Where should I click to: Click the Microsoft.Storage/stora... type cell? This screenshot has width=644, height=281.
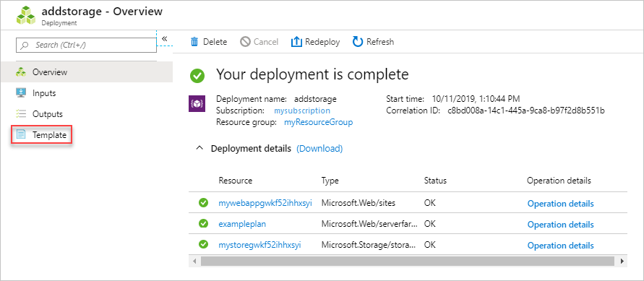tap(368, 245)
